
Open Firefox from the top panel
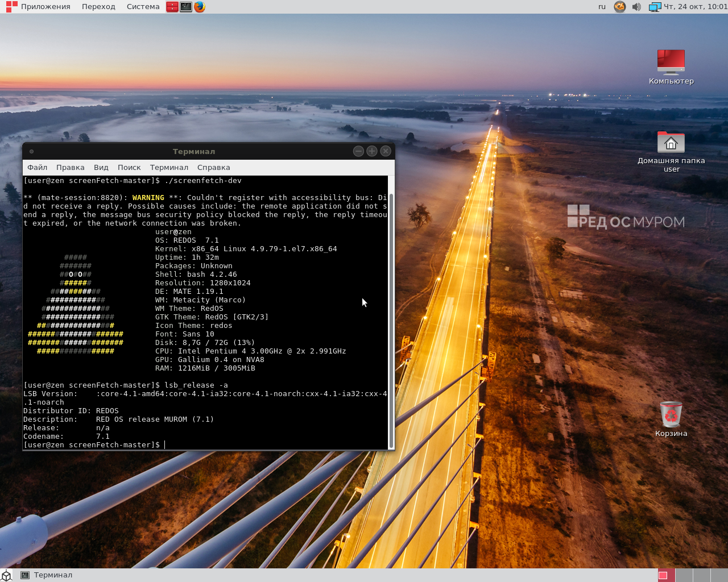click(x=200, y=7)
